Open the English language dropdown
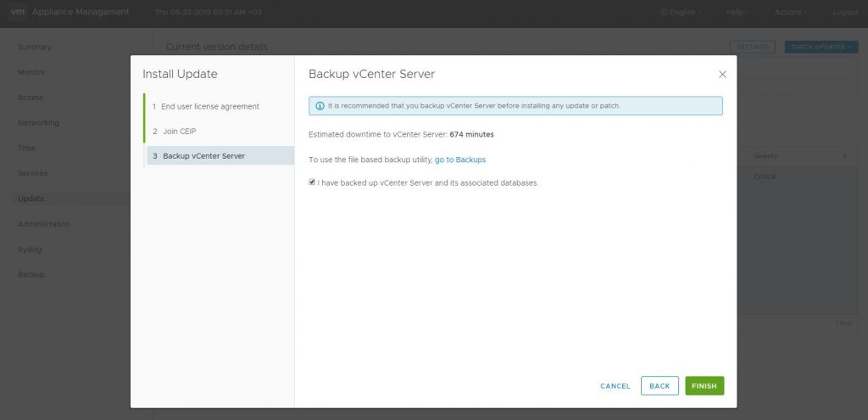 [x=681, y=12]
